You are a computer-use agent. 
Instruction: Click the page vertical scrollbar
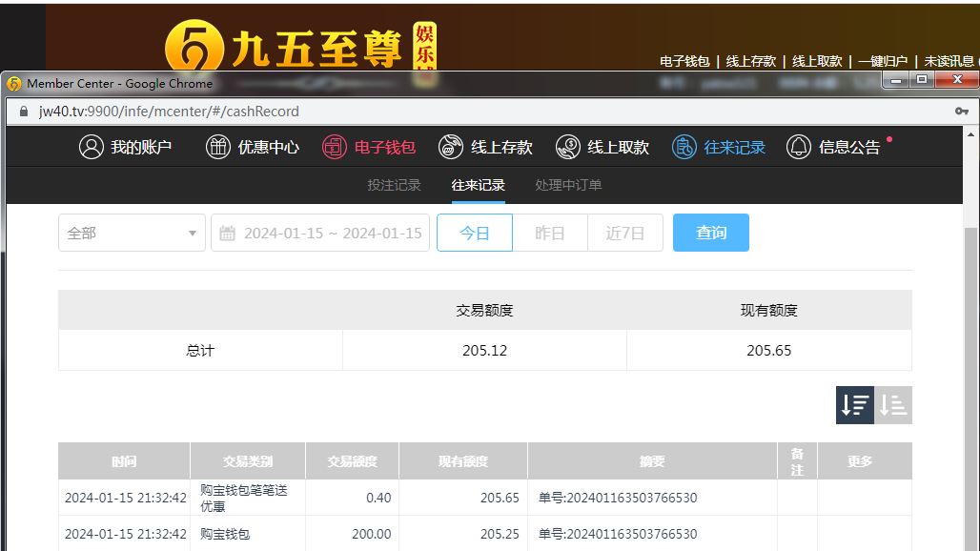pyautogui.click(x=971, y=381)
